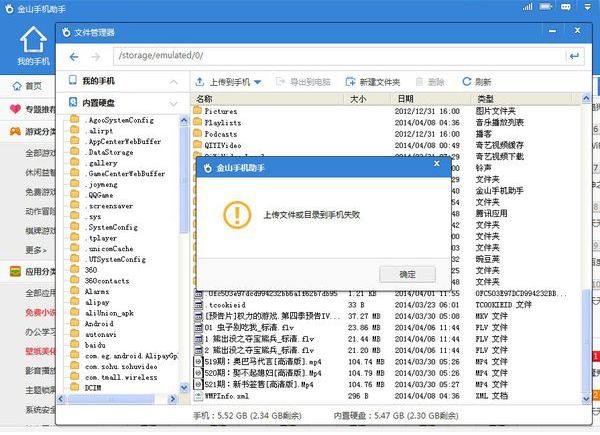Select the QIYIVideo folder row

386,145
